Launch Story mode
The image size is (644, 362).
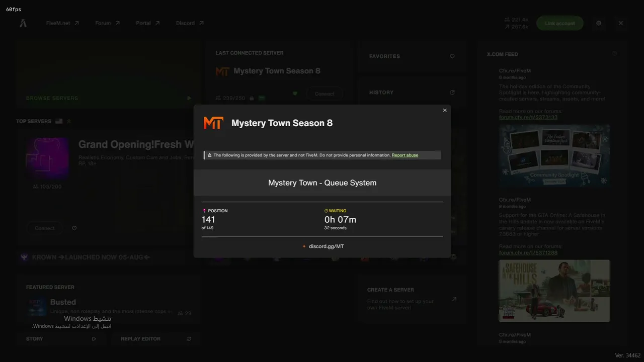[x=61, y=339]
